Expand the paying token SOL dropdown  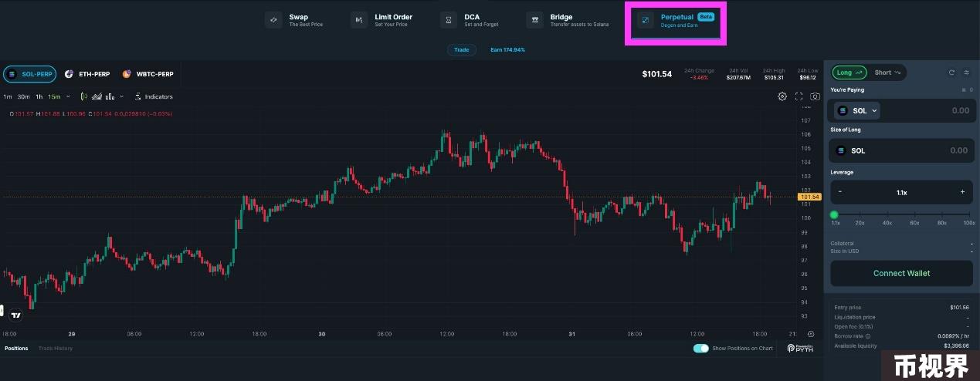click(x=858, y=111)
